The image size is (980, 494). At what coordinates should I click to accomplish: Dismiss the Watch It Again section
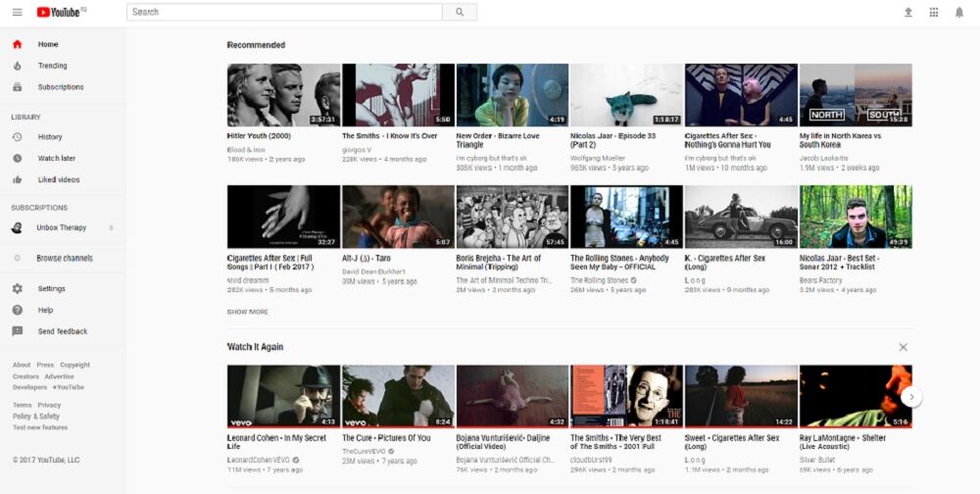point(903,347)
